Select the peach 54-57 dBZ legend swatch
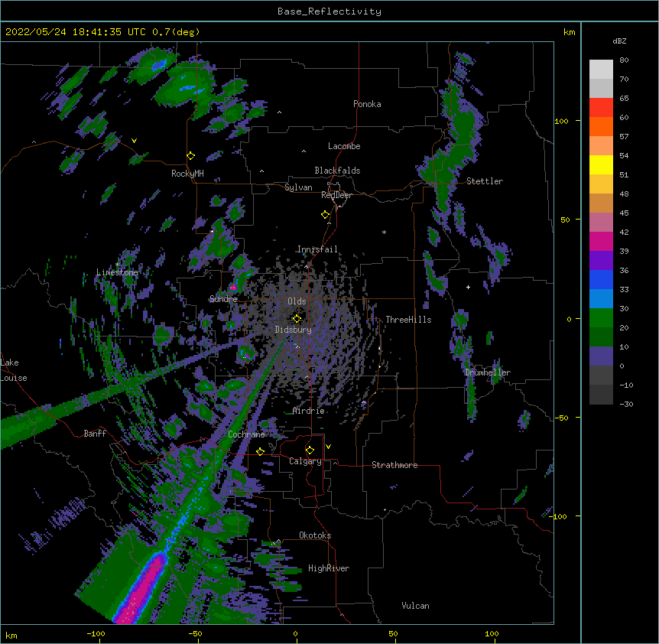 [601, 145]
